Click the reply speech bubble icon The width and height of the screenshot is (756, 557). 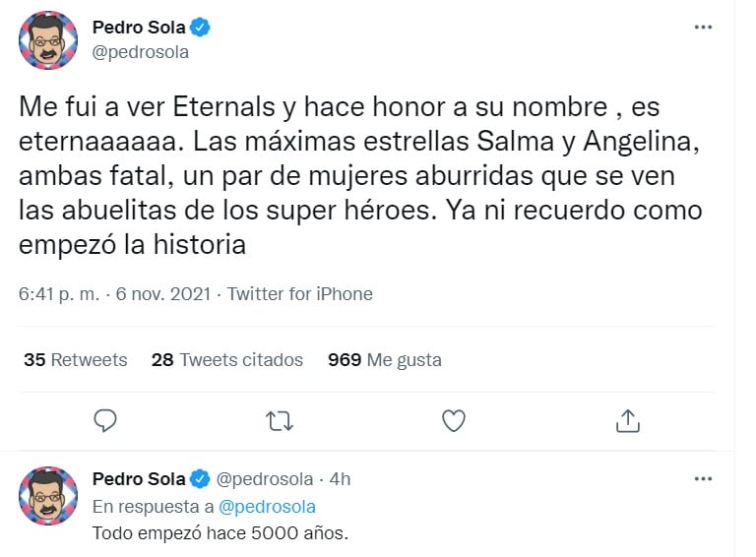(x=106, y=421)
